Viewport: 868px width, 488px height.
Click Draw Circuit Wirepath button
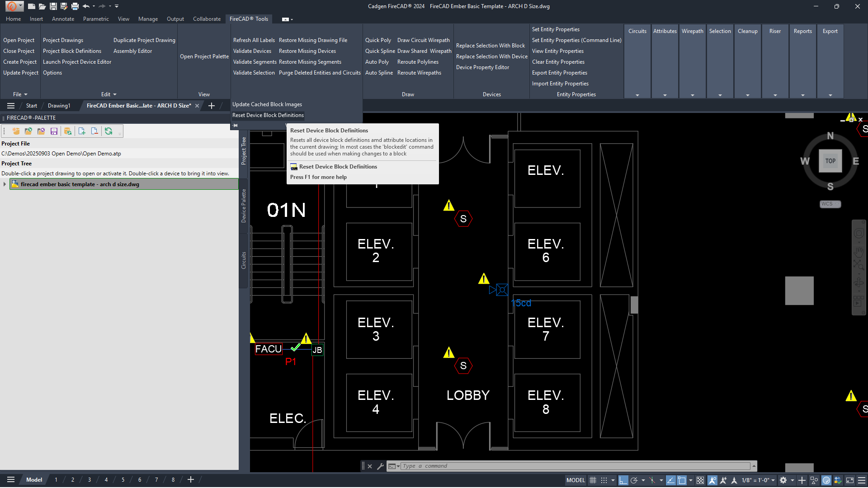click(x=424, y=40)
